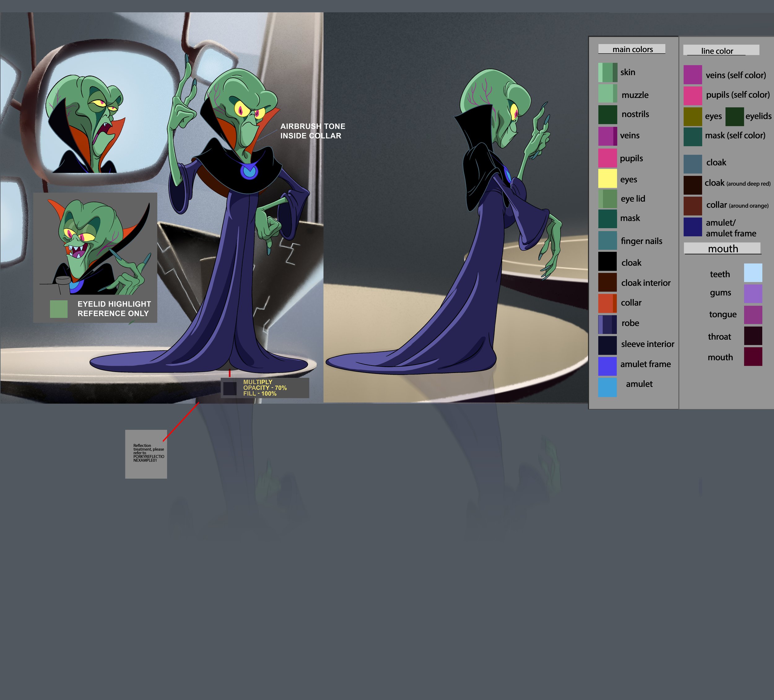Viewport: 774px width, 700px height.
Task: Select the veins swatch under main colors
Action: click(607, 136)
